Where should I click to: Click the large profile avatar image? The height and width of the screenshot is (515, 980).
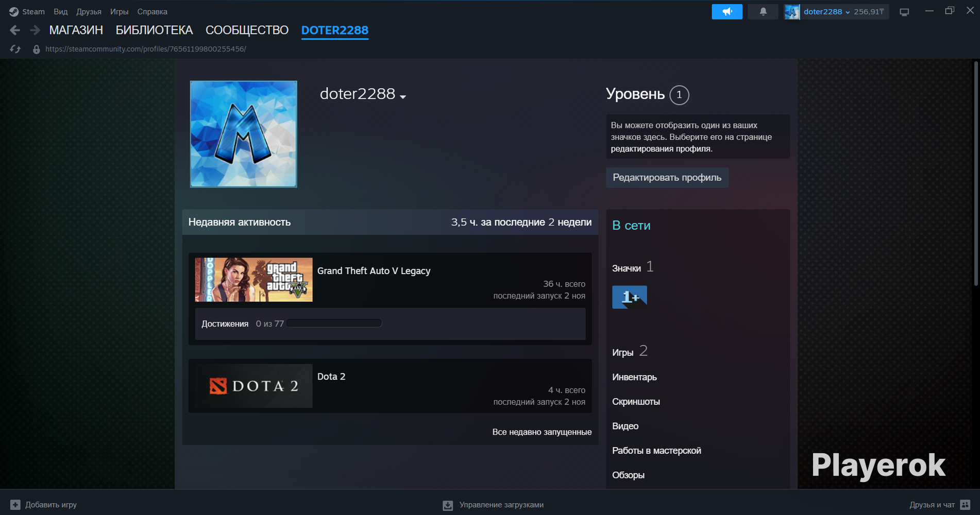[244, 134]
